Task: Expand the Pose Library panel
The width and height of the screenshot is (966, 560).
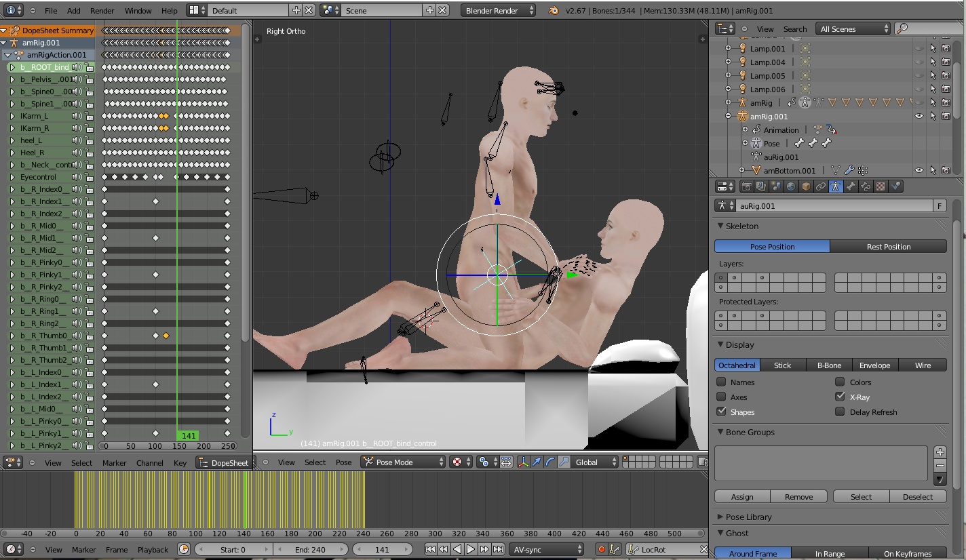Action: 721,517
